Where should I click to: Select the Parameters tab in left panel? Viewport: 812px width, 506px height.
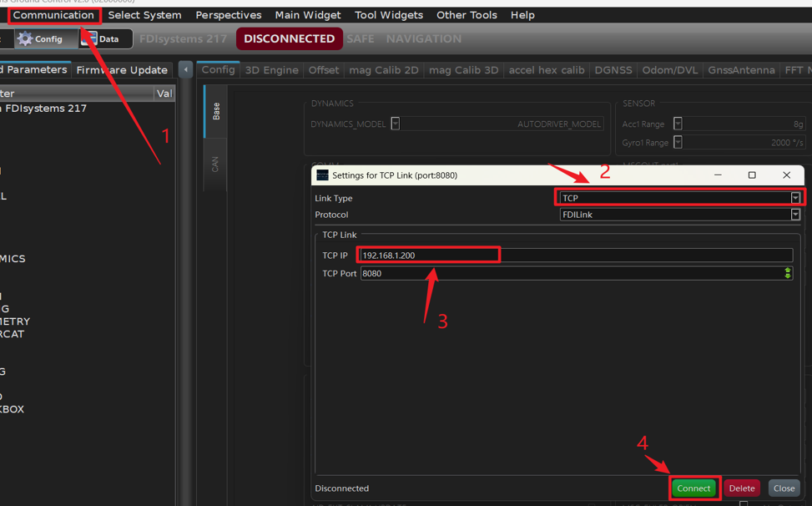(x=34, y=70)
